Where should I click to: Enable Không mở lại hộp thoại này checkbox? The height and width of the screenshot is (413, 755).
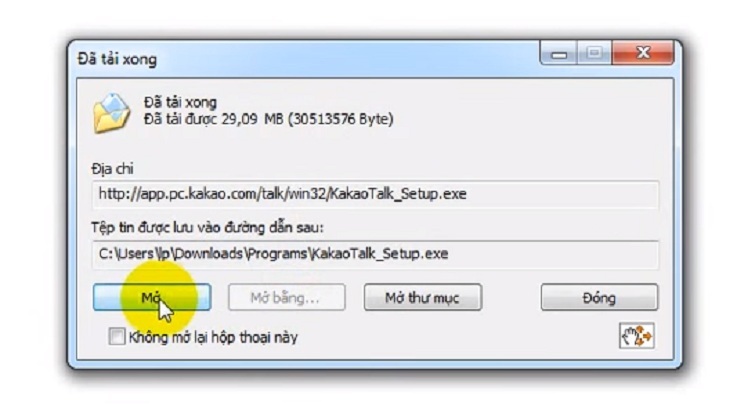117,336
